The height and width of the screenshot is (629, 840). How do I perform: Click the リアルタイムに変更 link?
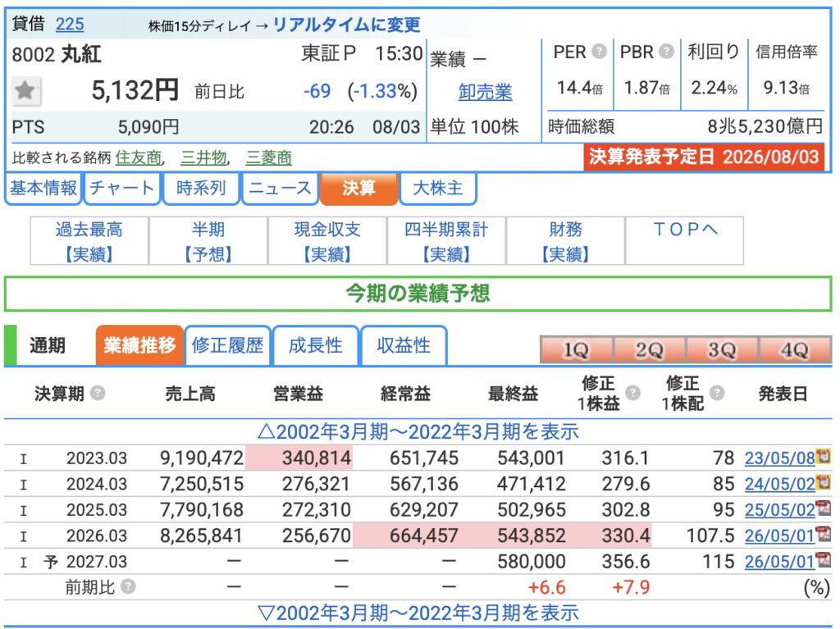pyautogui.click(x=347, y=25)
